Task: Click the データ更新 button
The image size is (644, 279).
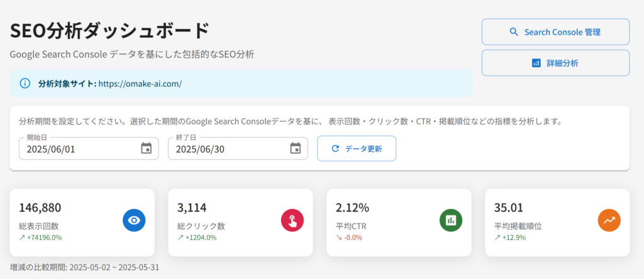Action: pos(357,149)
